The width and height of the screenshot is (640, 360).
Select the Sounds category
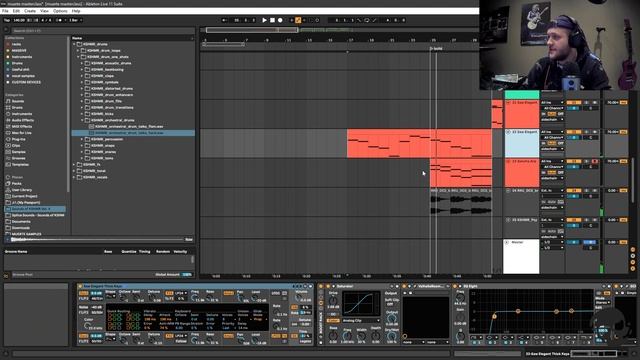coord(18,101)
